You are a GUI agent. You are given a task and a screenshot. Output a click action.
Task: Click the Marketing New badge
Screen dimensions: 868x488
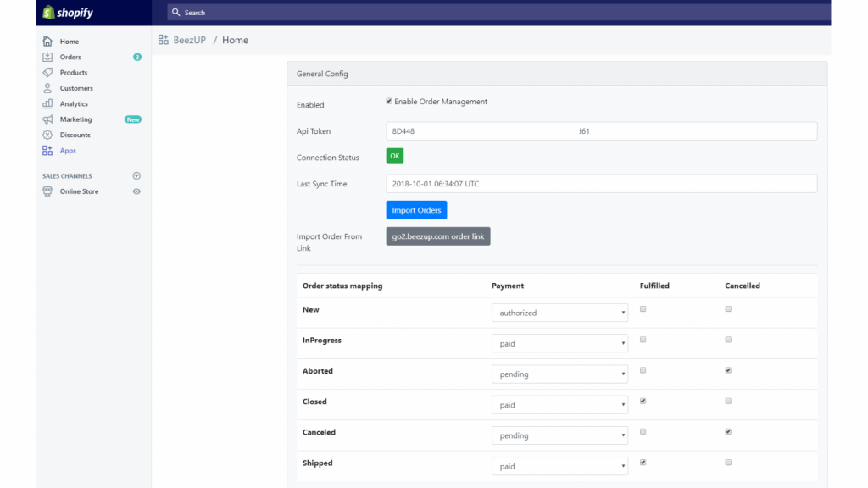point(133,119)
